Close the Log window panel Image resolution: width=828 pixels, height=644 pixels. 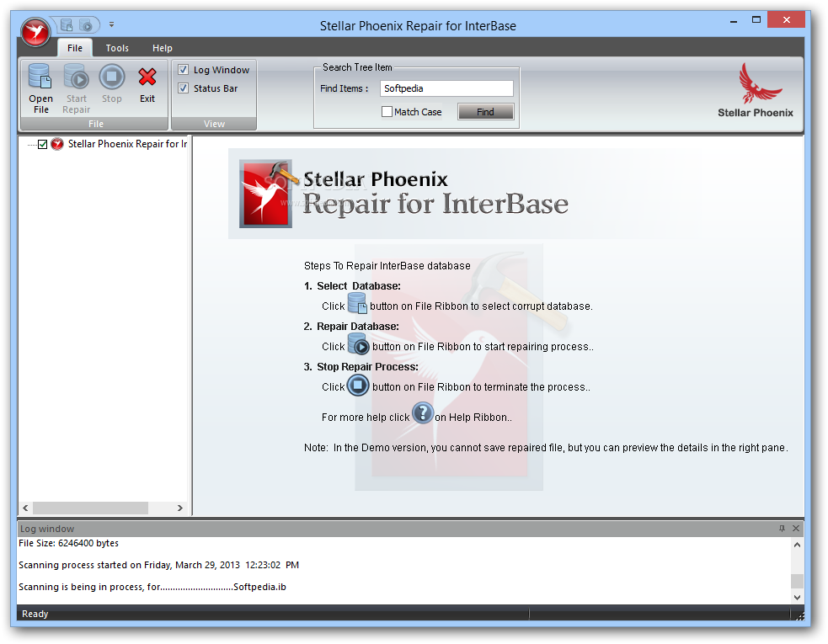click(796, 529)
